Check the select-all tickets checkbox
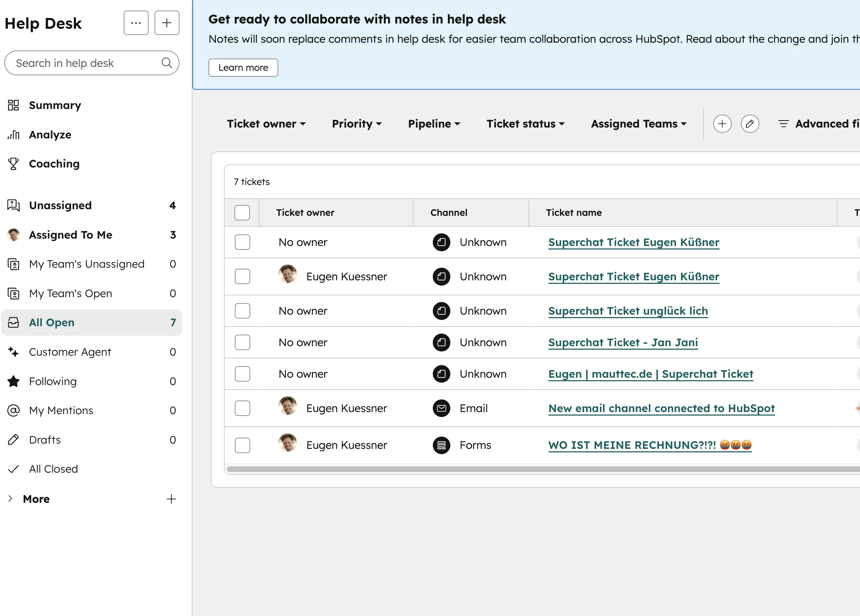 pyautogui.click(x=242, y=212)
